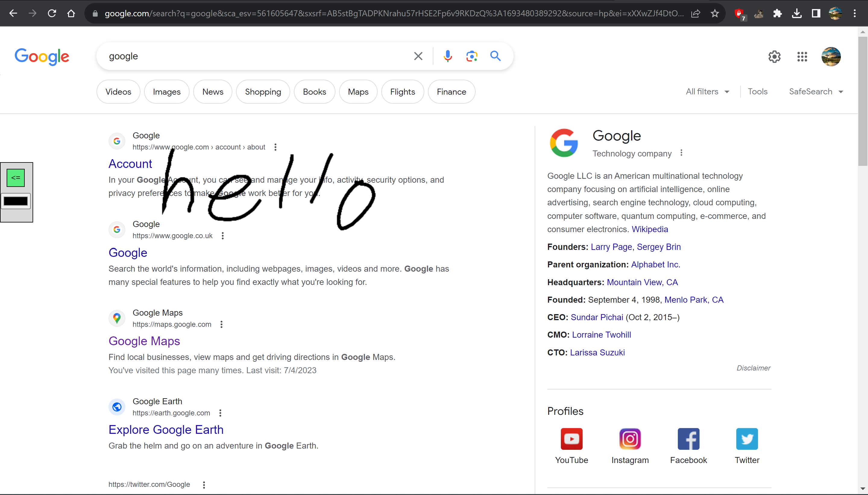Click the Instagram profile icon
Image resolution: width=868 pixels, height=495 pixels.
pos(630,439)
